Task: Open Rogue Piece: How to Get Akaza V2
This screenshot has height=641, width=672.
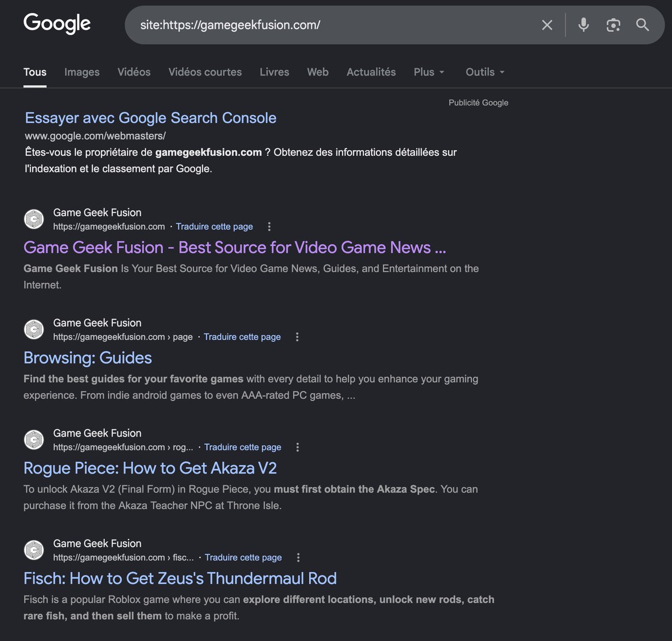Action: (x=150, y=468)
